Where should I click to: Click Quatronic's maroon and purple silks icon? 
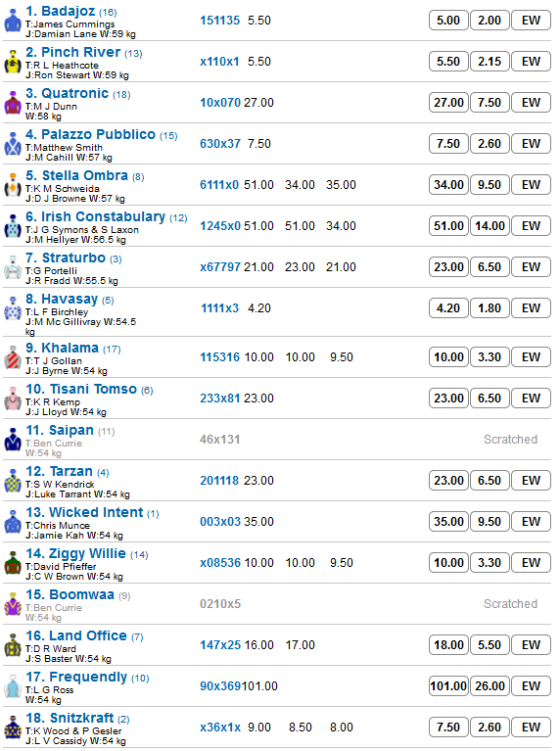point(13,103)
